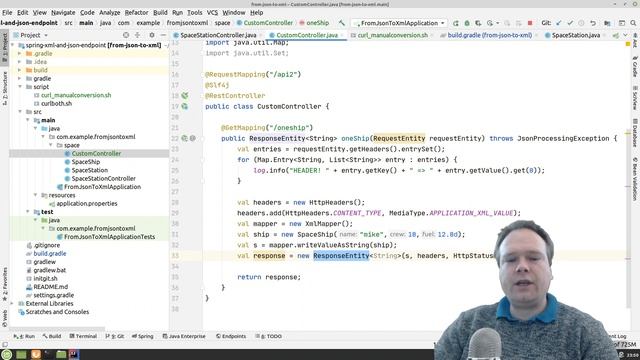640x360 pixels.
Task: Show Git history clock icon
Action: click(581, 23)
